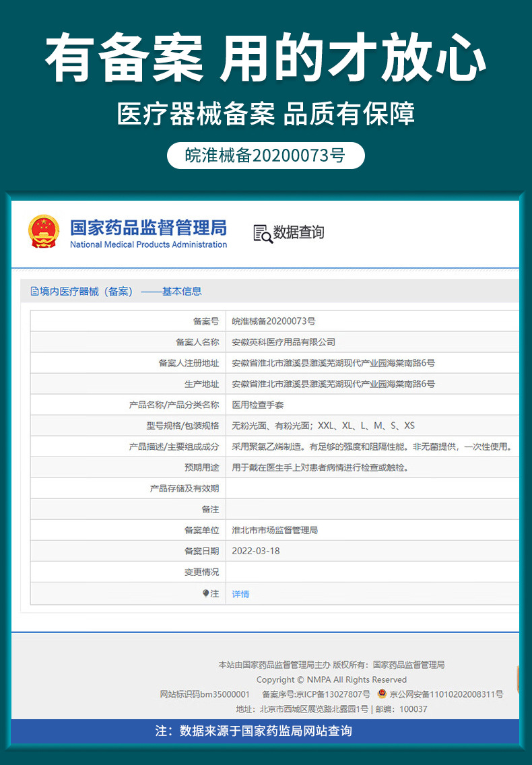The height and width of the screenshot is (765, 532).
Task: Click 皖淮械备20200073号 pill badge
Action: pos(266,156)
